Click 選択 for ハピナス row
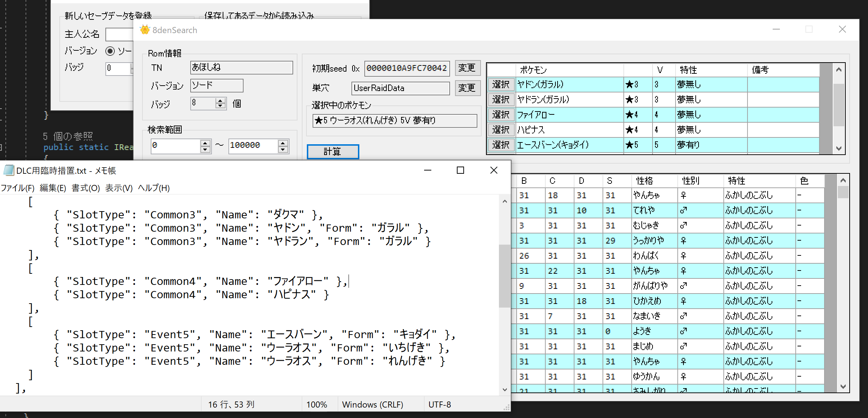Screen dimensions: 868x418 [501, 130]
